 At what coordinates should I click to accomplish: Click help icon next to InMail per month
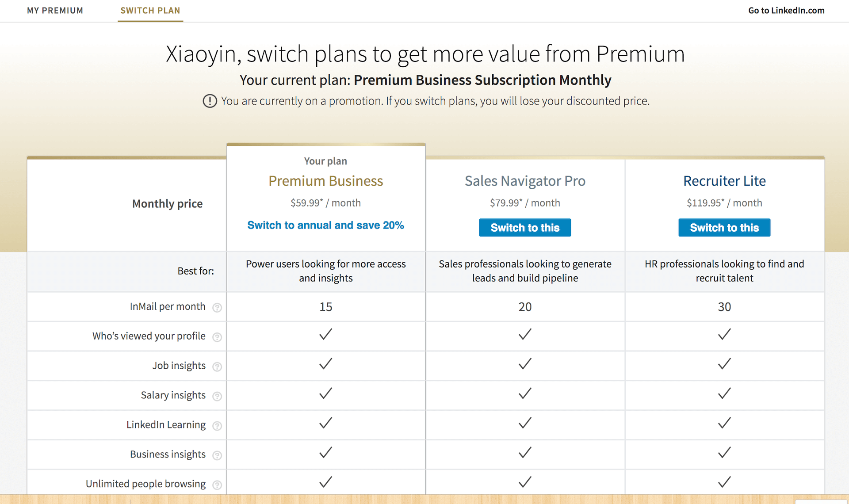(x=217, y=308)
